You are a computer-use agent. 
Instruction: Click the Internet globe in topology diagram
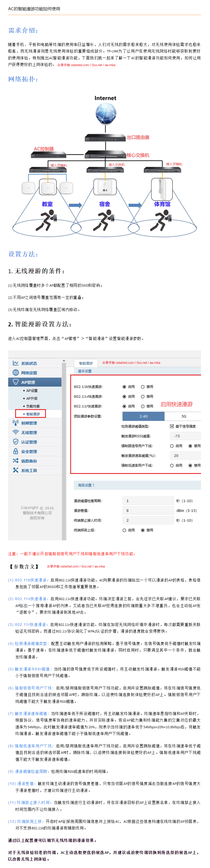point(105,113)
